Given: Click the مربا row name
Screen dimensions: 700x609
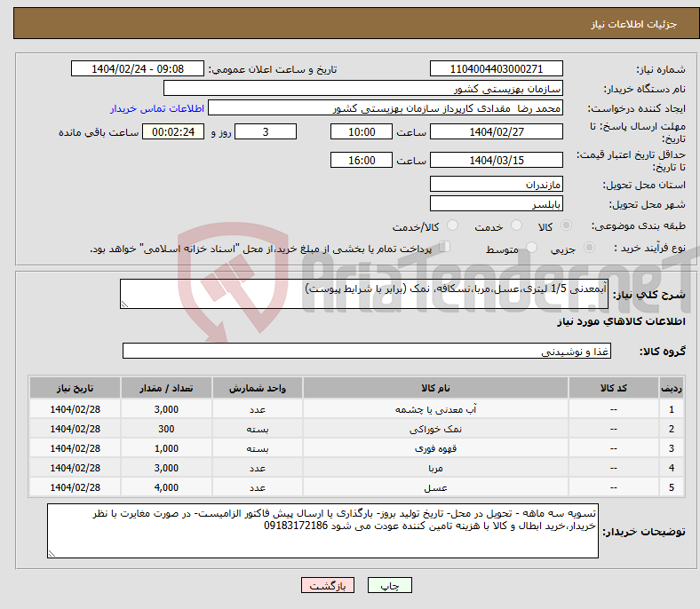Looking at the screenshot, I should click(x=435, y=468).
